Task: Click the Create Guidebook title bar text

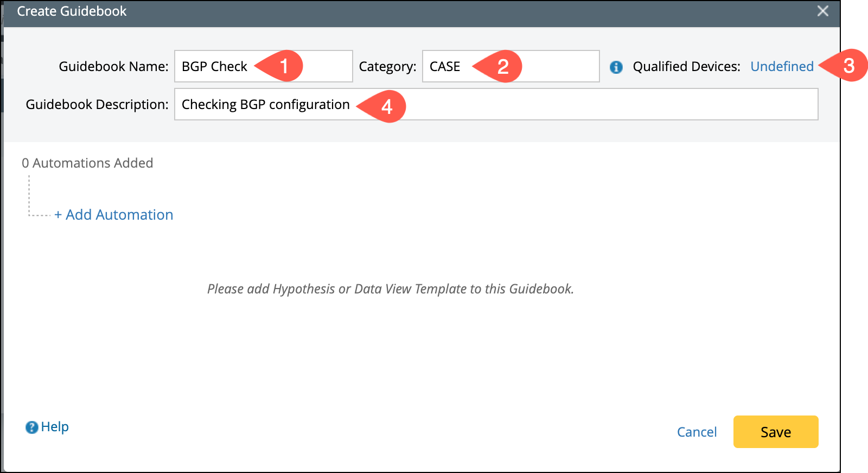Action: point(72,11)
